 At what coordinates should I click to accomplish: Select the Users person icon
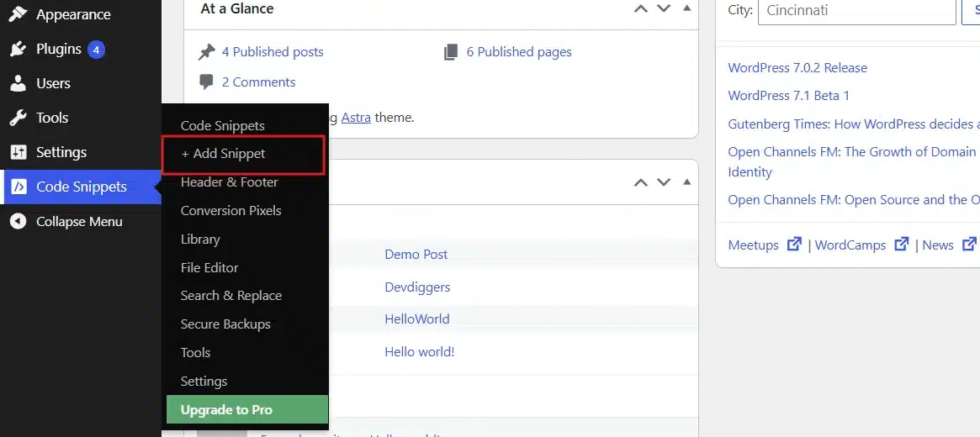pyautogui.click(x=19, y=83)
